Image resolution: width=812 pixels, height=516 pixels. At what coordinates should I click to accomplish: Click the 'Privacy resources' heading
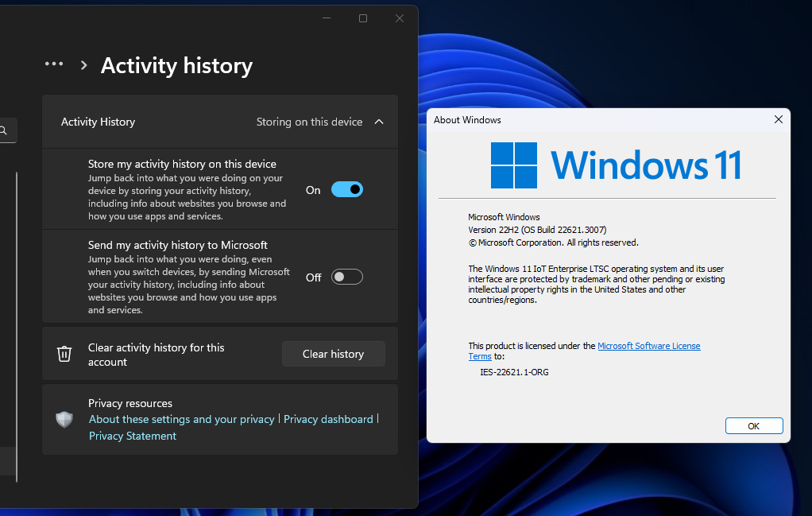130,403
